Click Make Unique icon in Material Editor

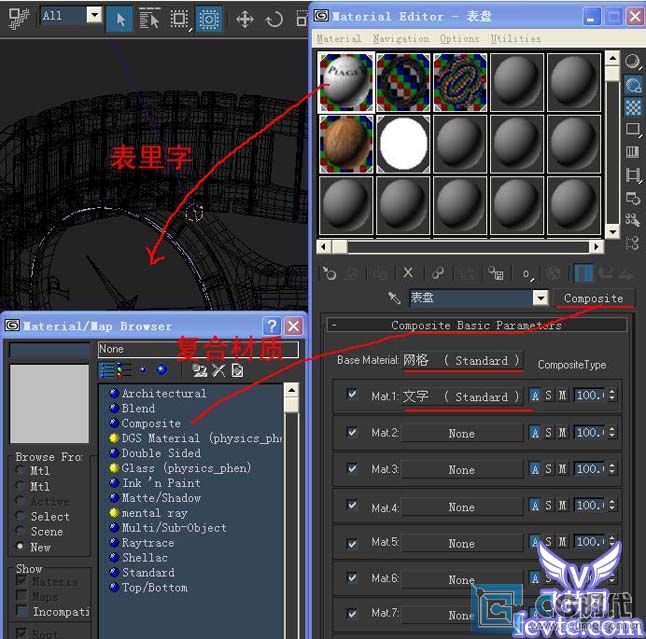[438, 273]
